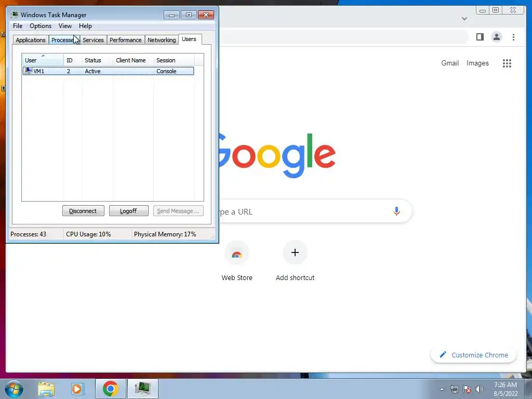Click the Task Manager taskbar icon

tap(143, 389)
